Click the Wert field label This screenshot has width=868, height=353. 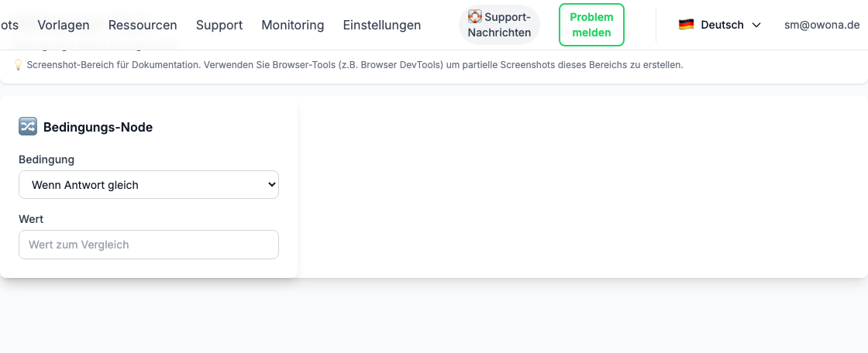[x=31, y=219]
